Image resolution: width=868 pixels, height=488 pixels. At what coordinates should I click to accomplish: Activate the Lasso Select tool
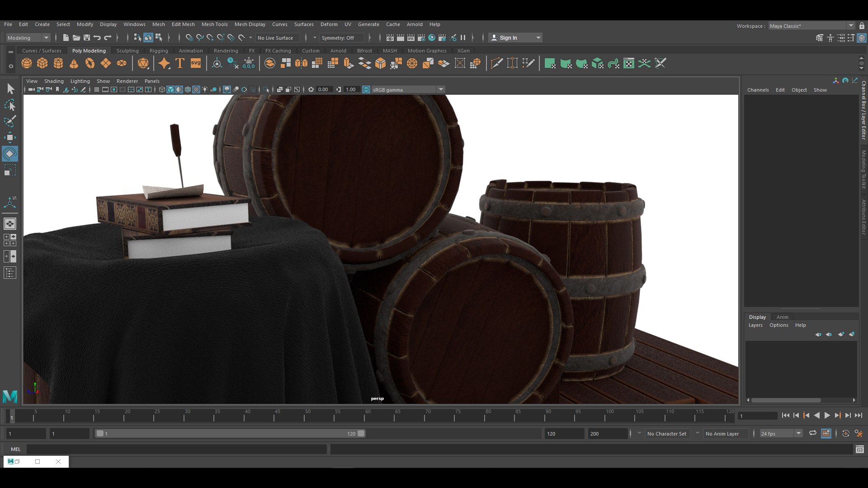click(10, 105)
